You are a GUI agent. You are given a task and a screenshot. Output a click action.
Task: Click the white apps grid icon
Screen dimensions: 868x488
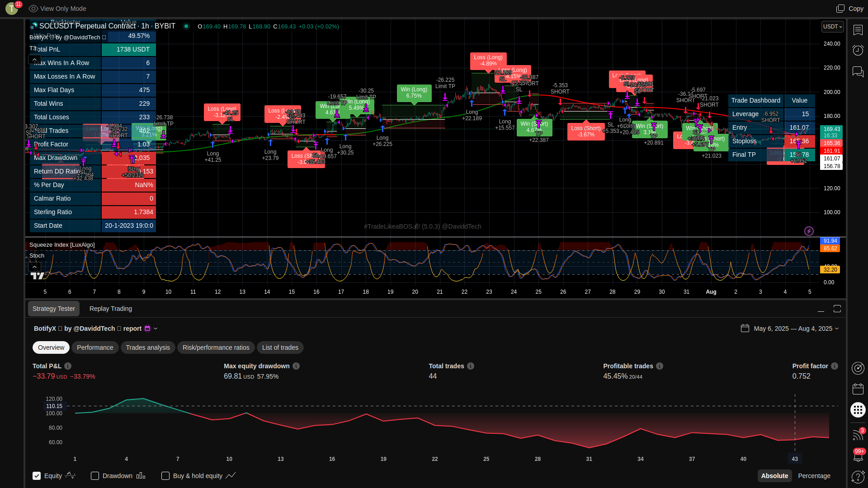pyautogui.click(x=858, y=410)
